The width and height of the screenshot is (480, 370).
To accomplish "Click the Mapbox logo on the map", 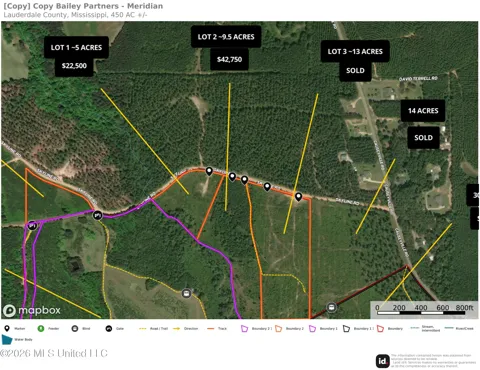I will 32,310.
